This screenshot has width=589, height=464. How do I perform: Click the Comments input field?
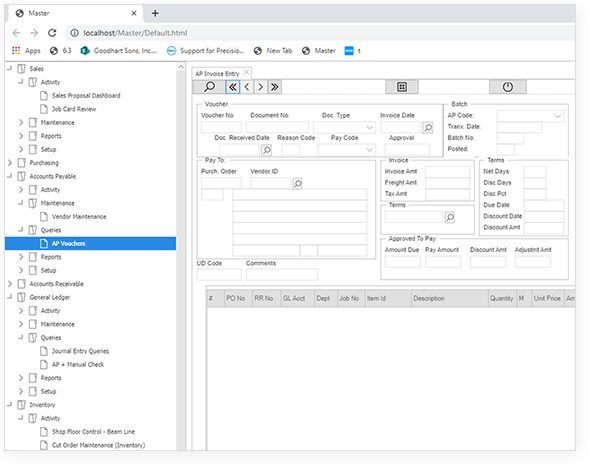[282, 275]
